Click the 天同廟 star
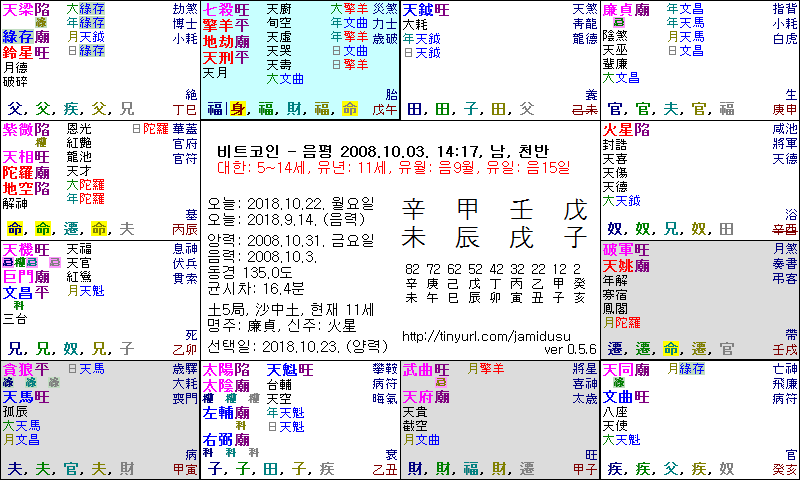This screenshot has height=480, width=800. (626, 369)
